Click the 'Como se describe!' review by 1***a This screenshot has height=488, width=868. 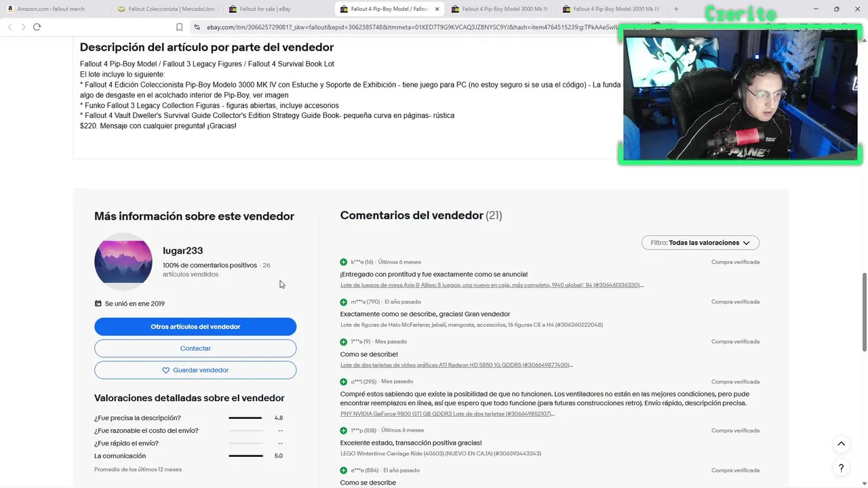point(369,354)
